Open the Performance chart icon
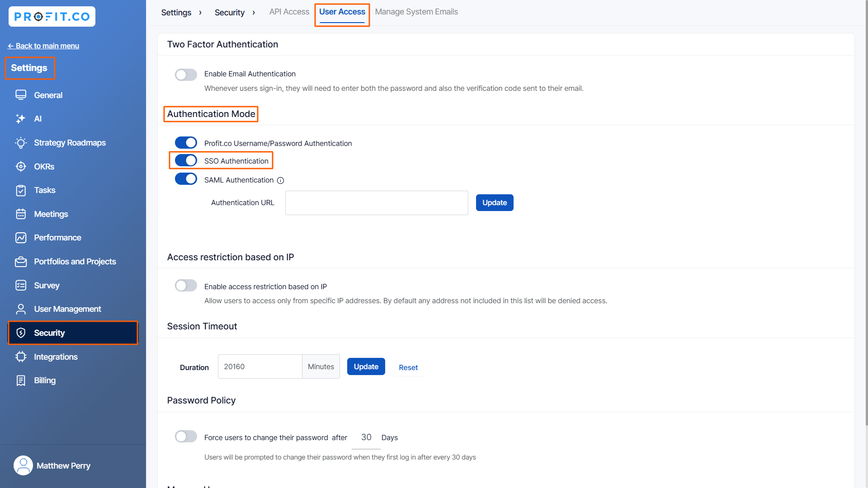 21,238
